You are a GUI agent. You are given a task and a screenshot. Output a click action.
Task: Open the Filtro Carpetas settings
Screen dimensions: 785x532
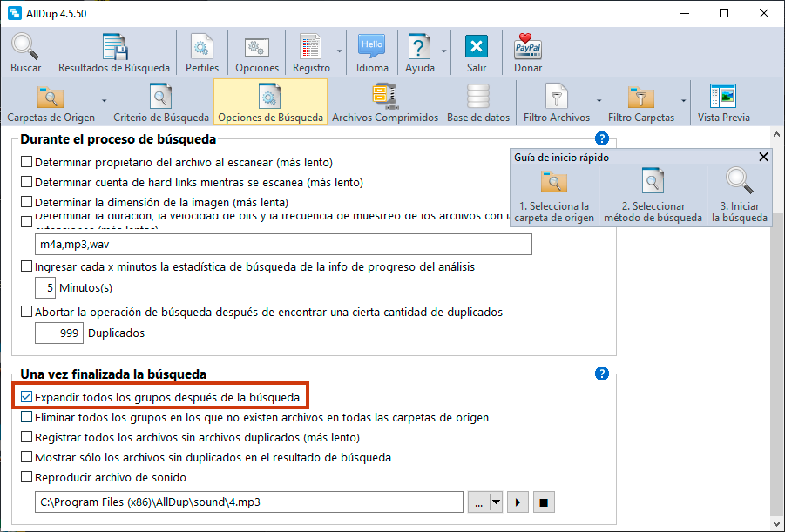coord(641,103)
